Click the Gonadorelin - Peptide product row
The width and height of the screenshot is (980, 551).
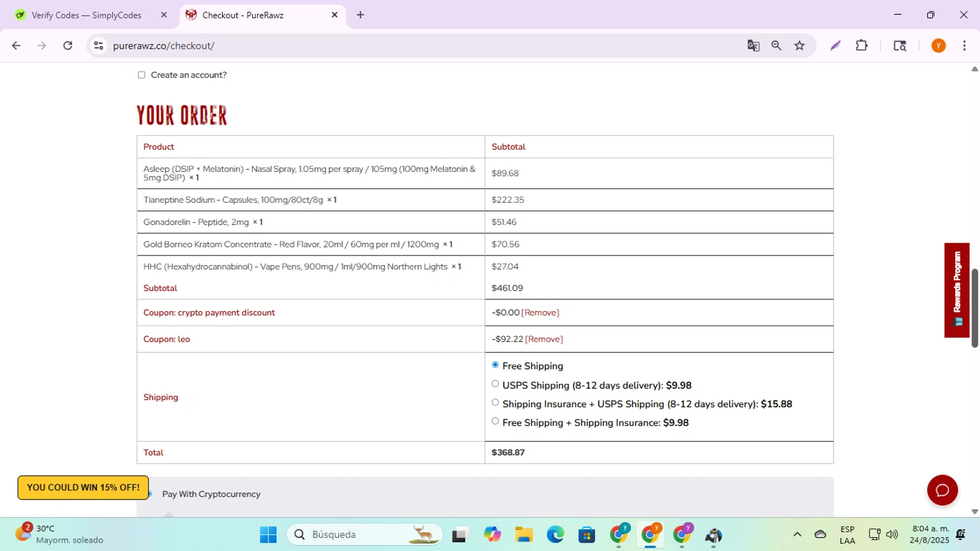(485, 222)
